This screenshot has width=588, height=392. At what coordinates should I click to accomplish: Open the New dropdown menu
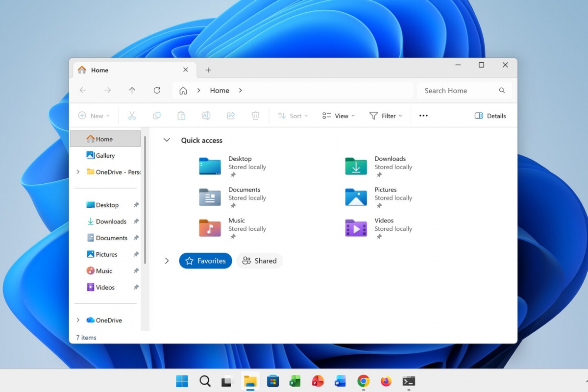[x=94, y=116]
